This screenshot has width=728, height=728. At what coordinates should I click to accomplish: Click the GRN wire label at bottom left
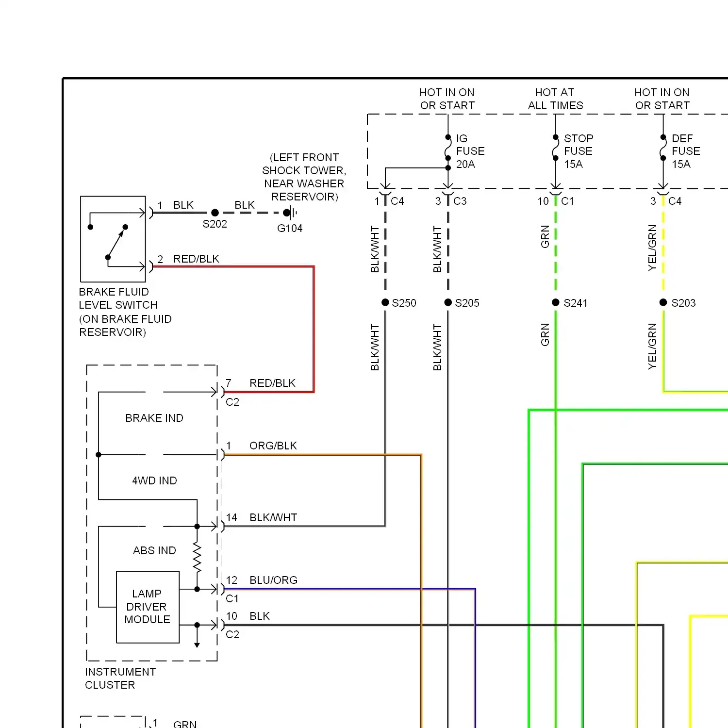(x=185, y=724)
